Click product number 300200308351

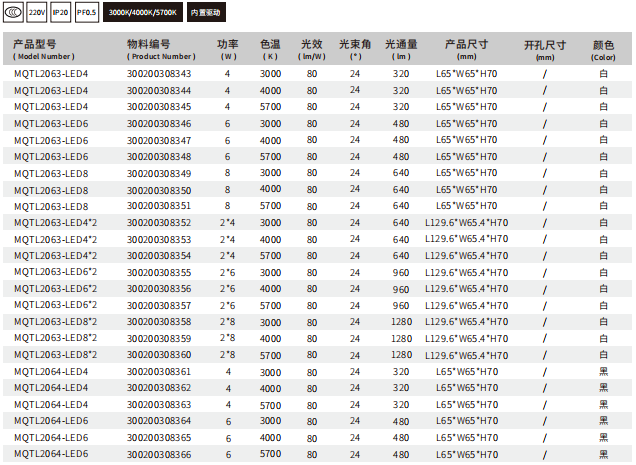(x=159, y=206)
